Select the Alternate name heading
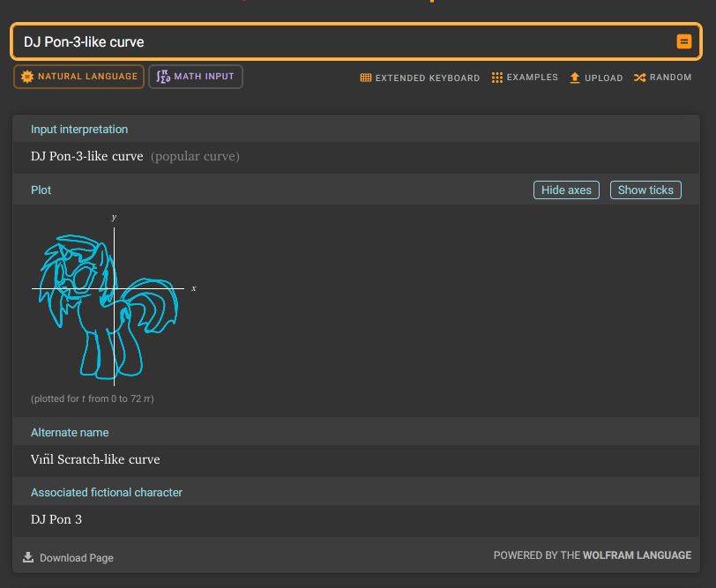Image resolution: width=716 pixels, height=588 pixels. [70, 432]
